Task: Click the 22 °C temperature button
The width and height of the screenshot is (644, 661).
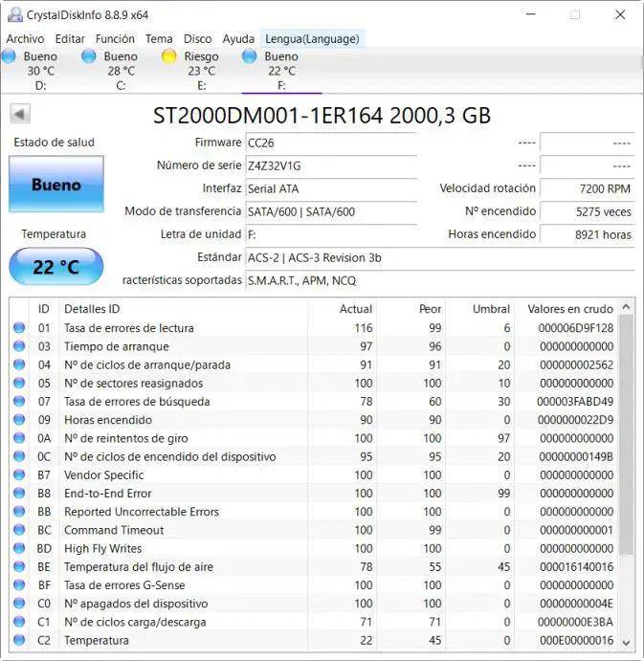Action: (56, 267)
